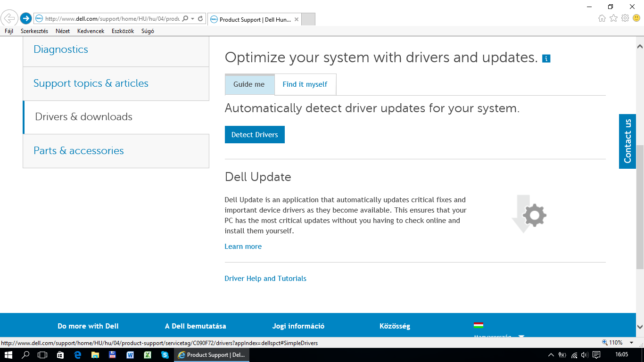Screen dimensions: 644x362
Task: Launch Microsoft Edge from the taskbar
Action: 78,355
